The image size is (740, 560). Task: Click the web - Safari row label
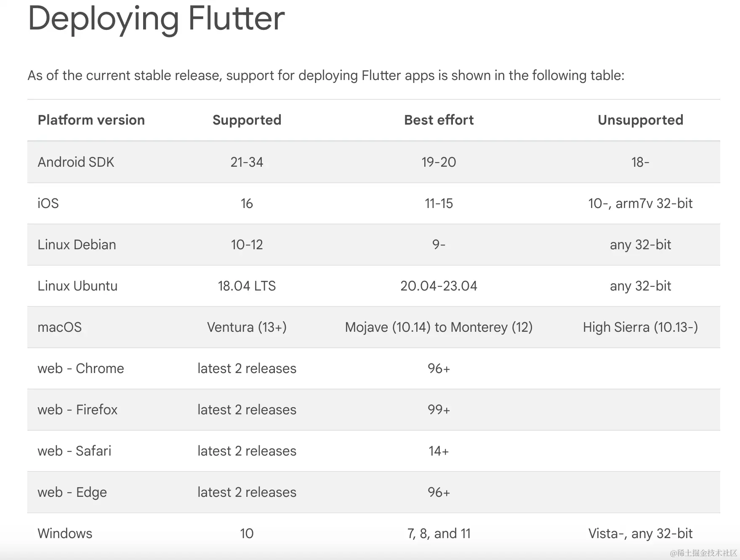click(75, 451)
